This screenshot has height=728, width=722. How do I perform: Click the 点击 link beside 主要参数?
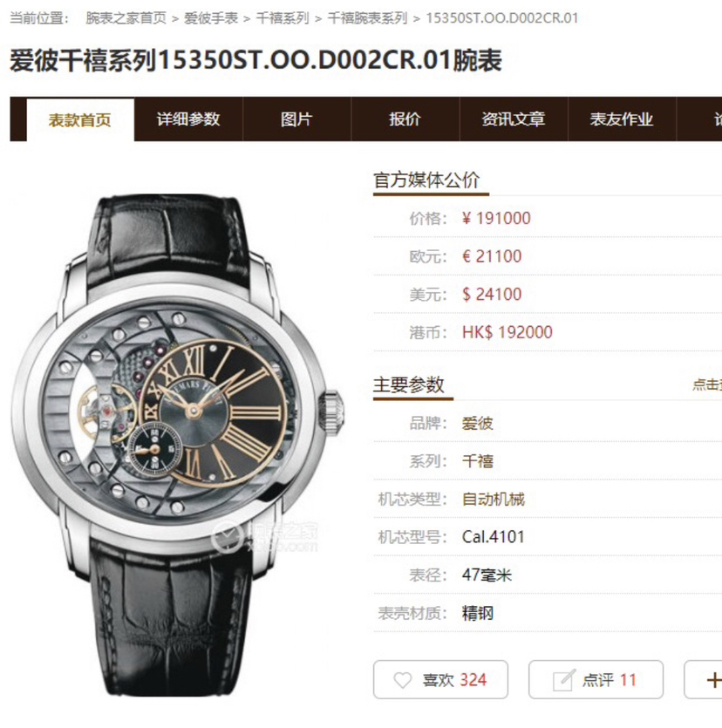pyautogui.click(x=706, y=384)
